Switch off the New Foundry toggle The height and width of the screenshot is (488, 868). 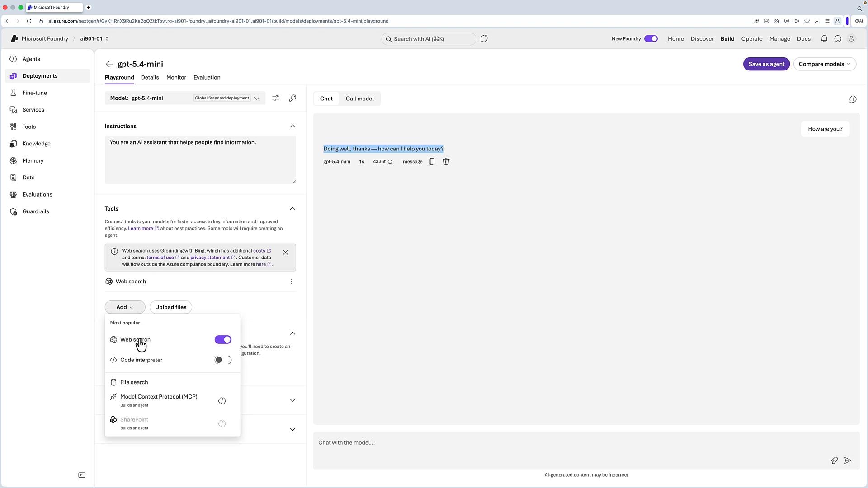(651, 39)
